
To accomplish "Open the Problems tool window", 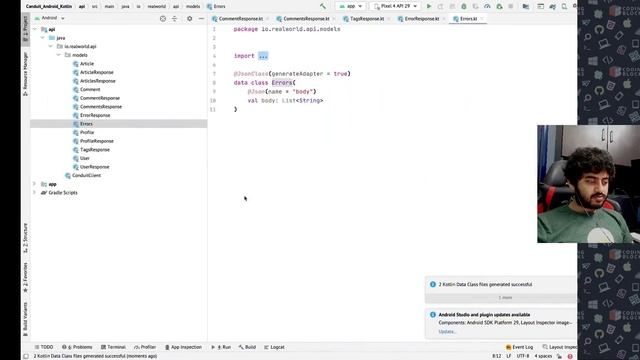I will (77, 347).
